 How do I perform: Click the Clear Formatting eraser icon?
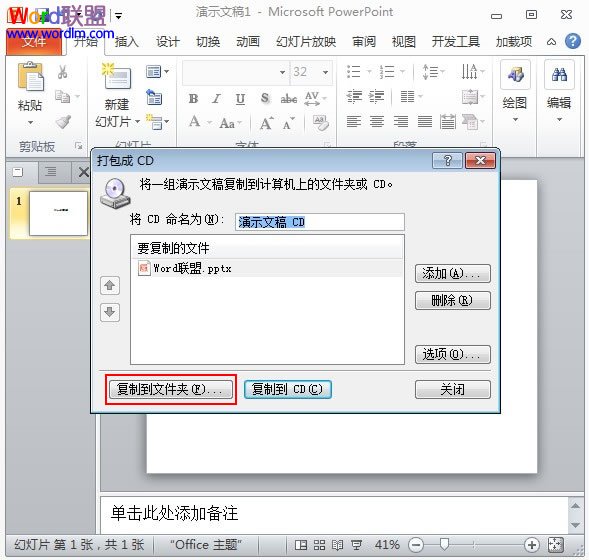click(320, 122)
